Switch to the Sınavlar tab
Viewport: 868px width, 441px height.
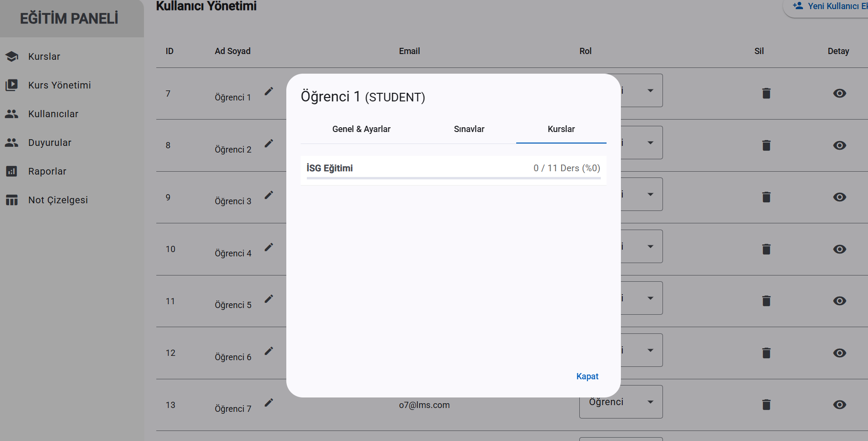pyautogui.click(x=469, y=129)
